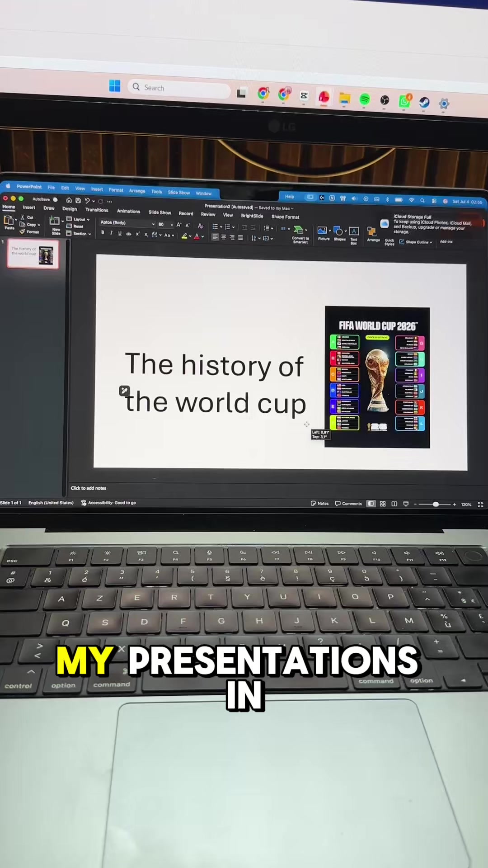Click the Save disk icon

click(x=78, y=200)
